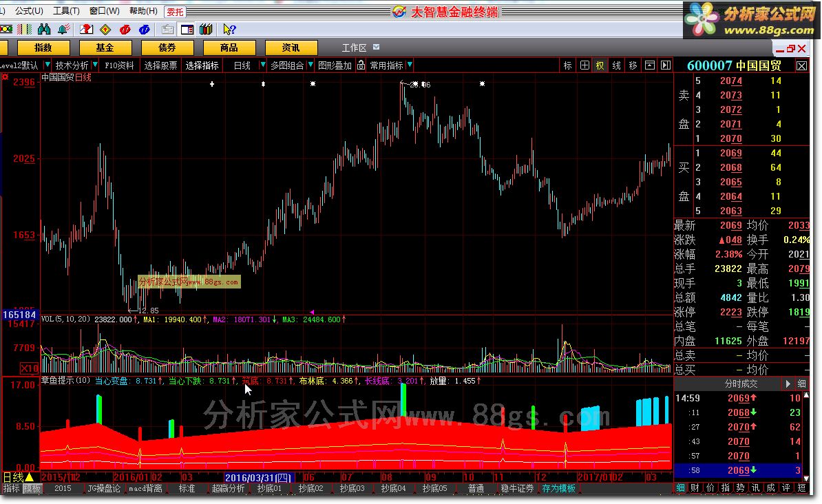Screen dimensions: 822x504
Task: Click 选择指标 in the chart toolbar
Action: coord(202,65)
